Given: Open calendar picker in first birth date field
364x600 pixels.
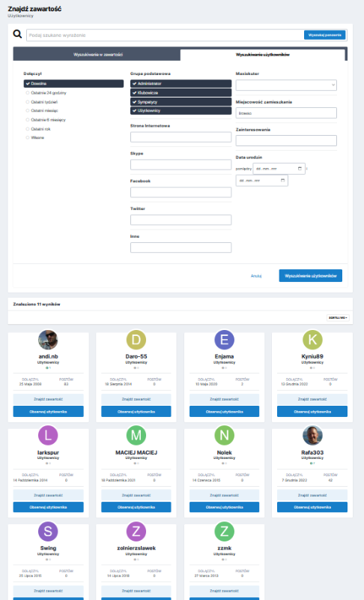Looking at the screenshot, I should coord(300,168).
